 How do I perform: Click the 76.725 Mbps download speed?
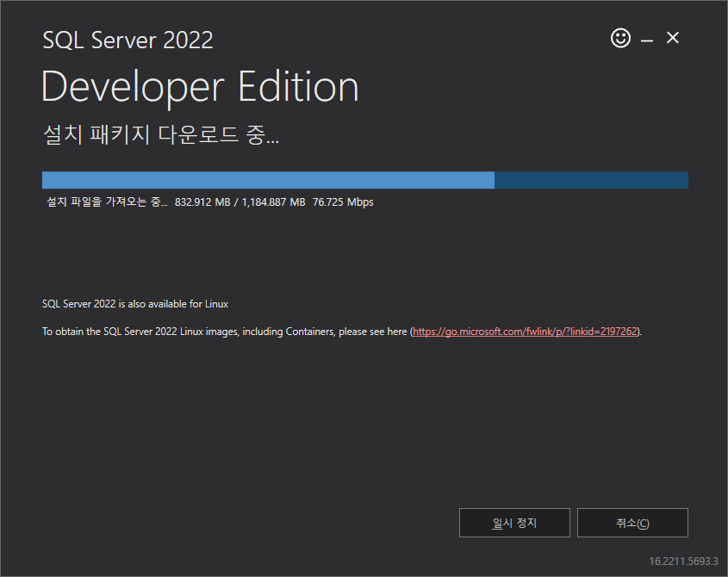(343, 202)
